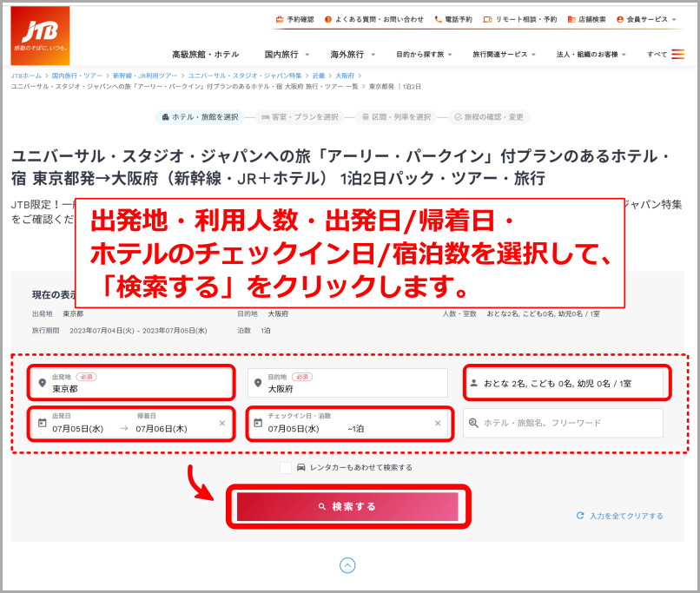Click the 電話予約 phone icon
Image resolution: width=700 pixels, height=593 pixels.
point(438,20)
